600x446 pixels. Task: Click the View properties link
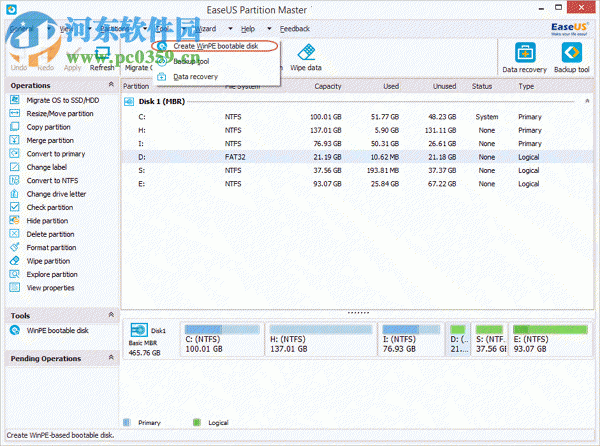51,288
